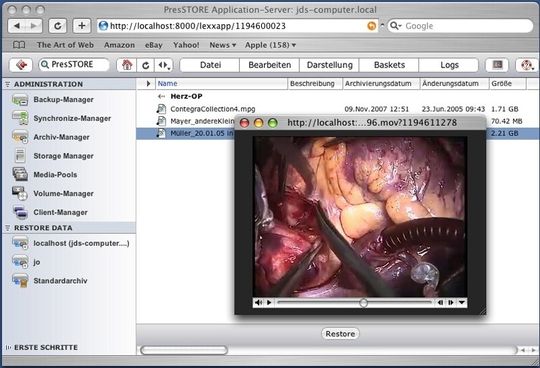Mute the video via speaker icon
This screenshot has height=368, width=540.
coord(258,303)
